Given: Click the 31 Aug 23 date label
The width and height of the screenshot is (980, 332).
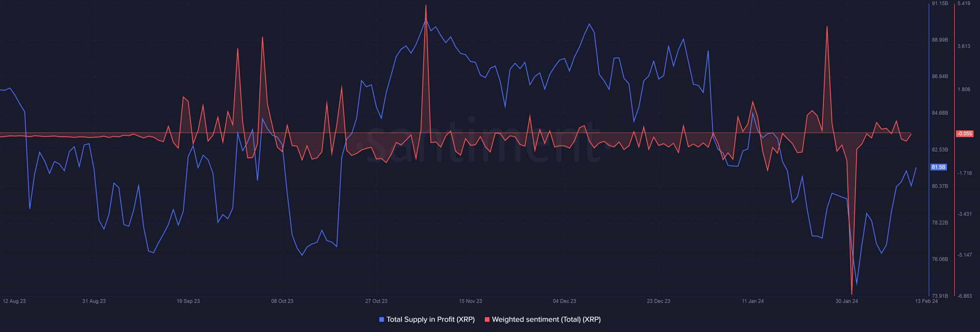Looking at the screenshot, I should pos(94,301).
